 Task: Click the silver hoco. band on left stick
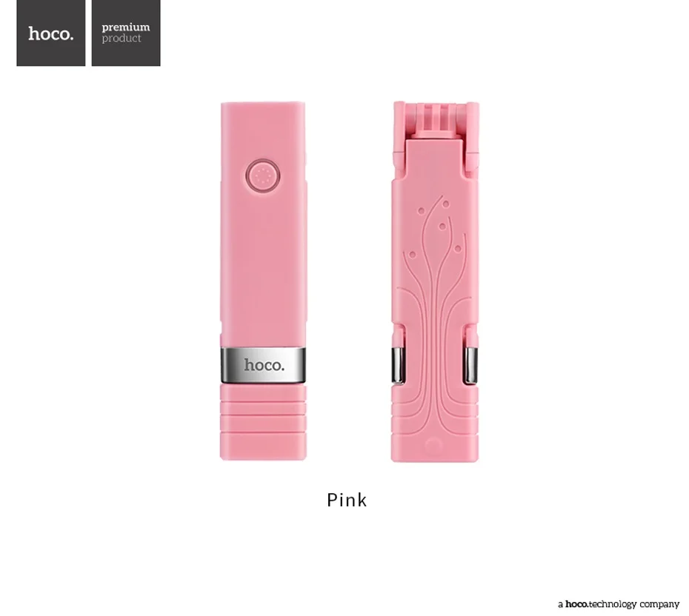(x=263, y=365)
